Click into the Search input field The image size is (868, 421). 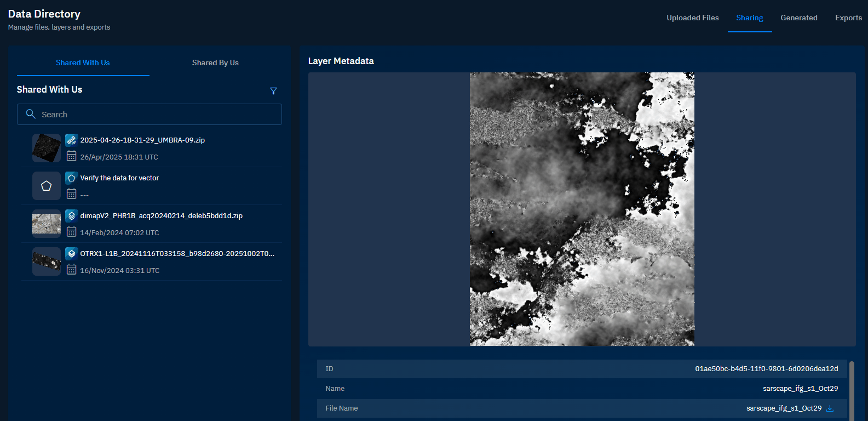coord(159,115)
